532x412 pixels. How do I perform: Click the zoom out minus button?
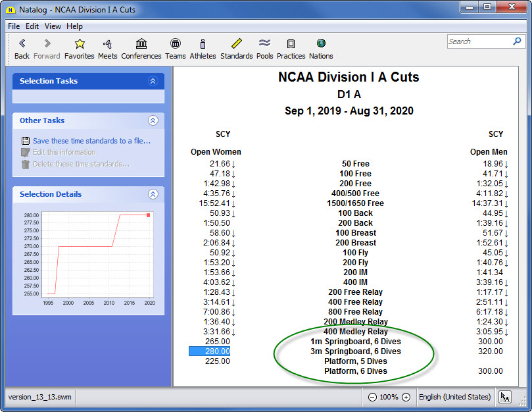click(372, 397)
